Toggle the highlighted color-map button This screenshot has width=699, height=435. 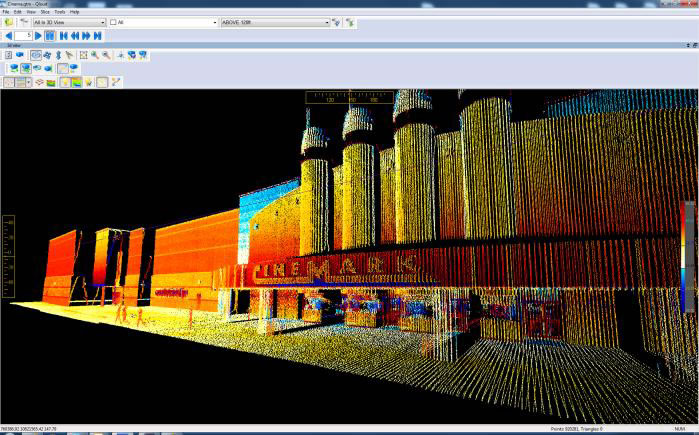[77, 82]
